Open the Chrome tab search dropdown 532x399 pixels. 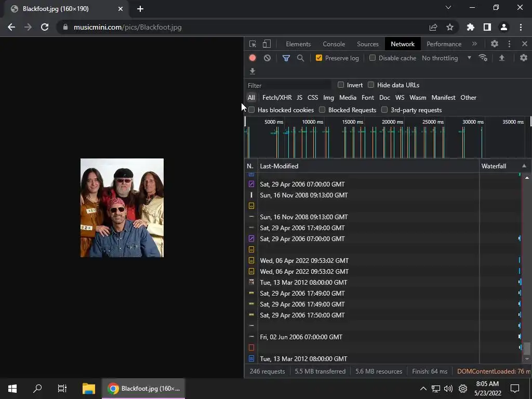pyautogui.click(x=448, y=8)
